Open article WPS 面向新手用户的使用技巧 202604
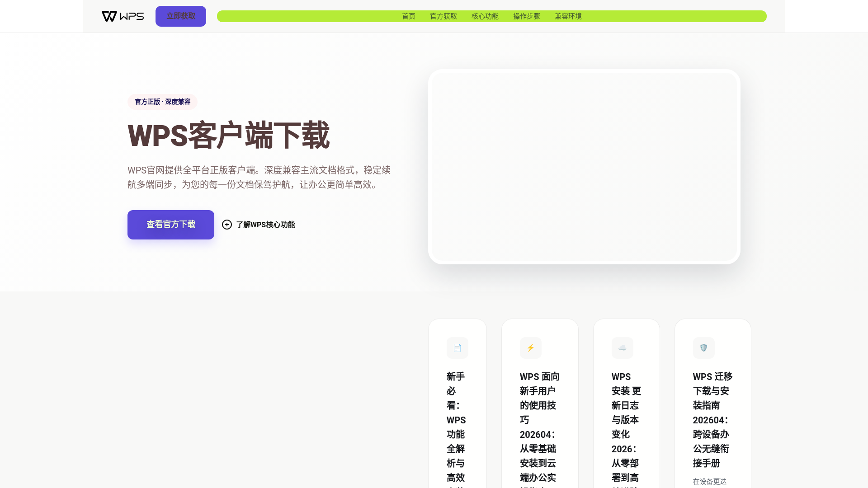 coord(540,428)
